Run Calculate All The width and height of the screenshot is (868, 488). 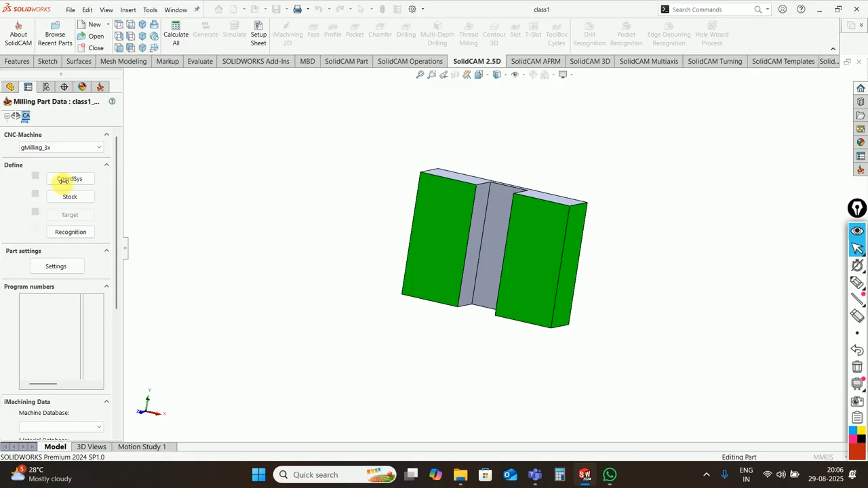176,34
